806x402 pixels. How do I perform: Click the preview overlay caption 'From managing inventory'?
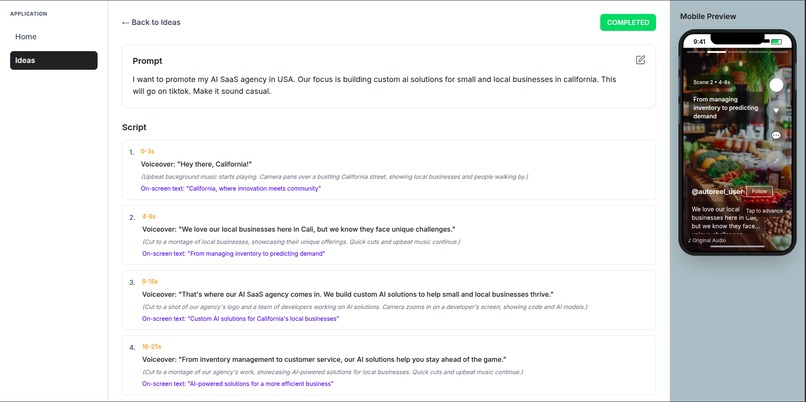coord(725,108)
